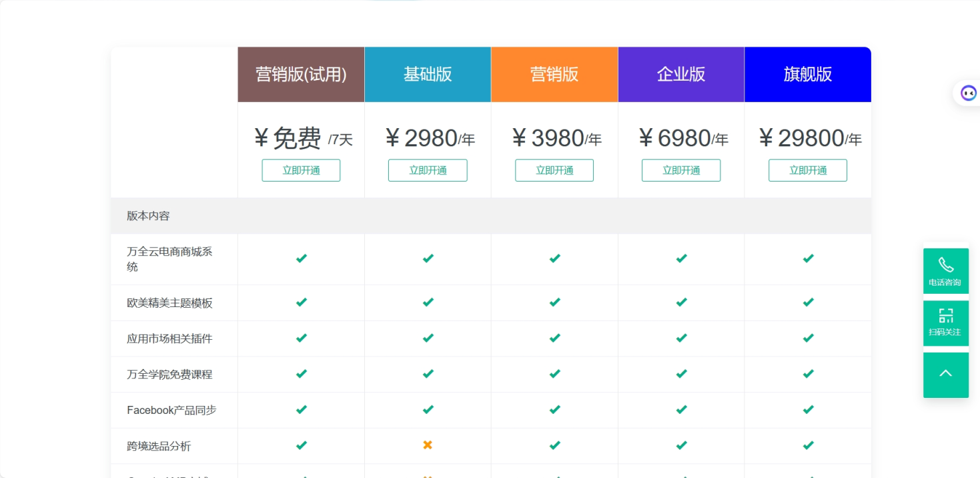Select the brown 营销版(试用) plan header
The image size is (980, 478).
tap(301, 74)
